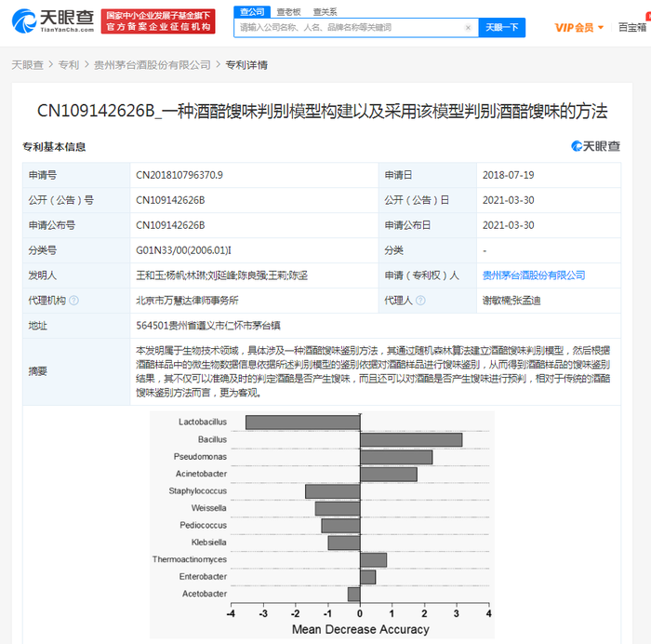The width and height of the screenshot is (651, 644).
Task: Go to the 专利 breadcrumb link
Action: (x=69, y=65)
